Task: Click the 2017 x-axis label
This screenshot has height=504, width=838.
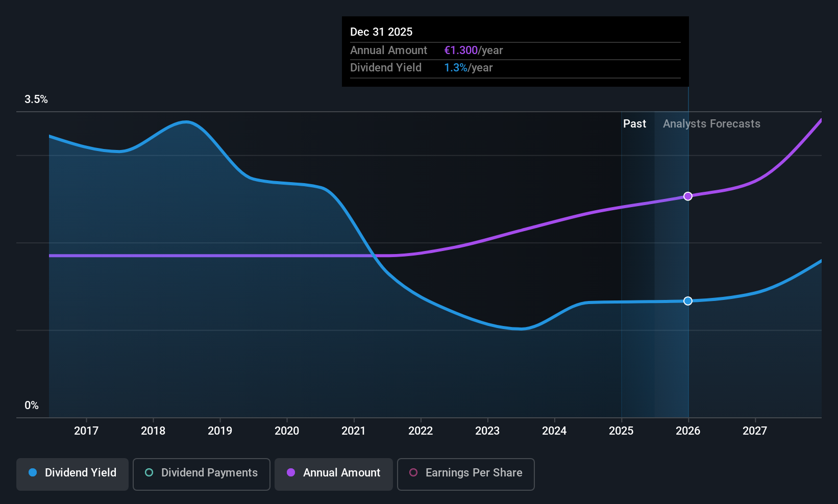Action: (86, 431)
